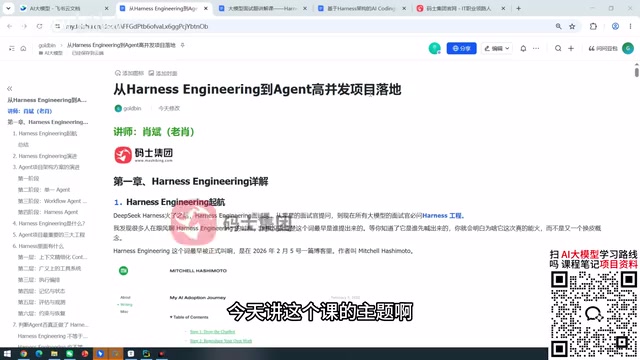640x360 pixels.
Task: Select outline item '第一章、Harness Engineering...'
Action: pyautogui.click(x=48, y=122)
